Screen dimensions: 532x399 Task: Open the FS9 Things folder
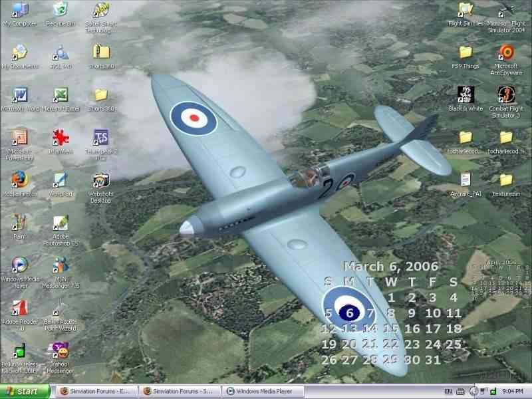(465, 52)
